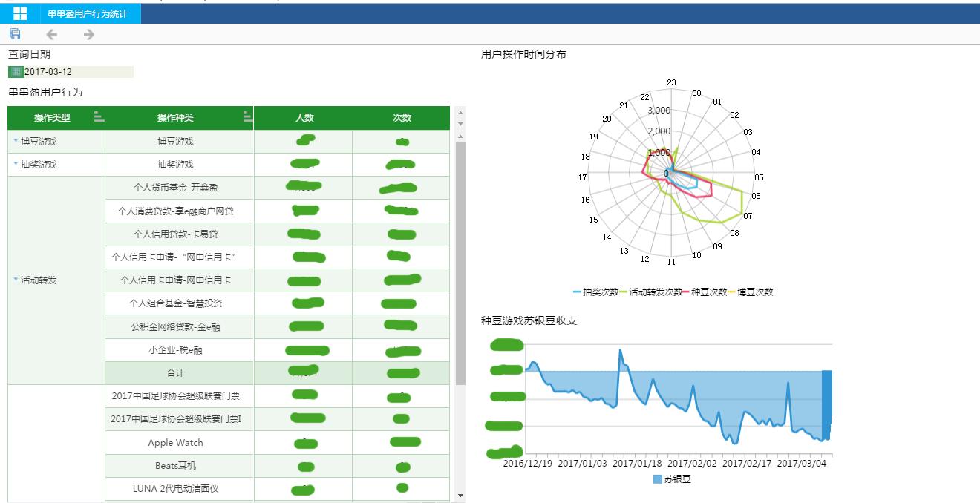Image resolution: width=980 pixels, height=503 pixels.
Task: Switch to the 串串盈用户行为统计 tab
Action: 88,13
